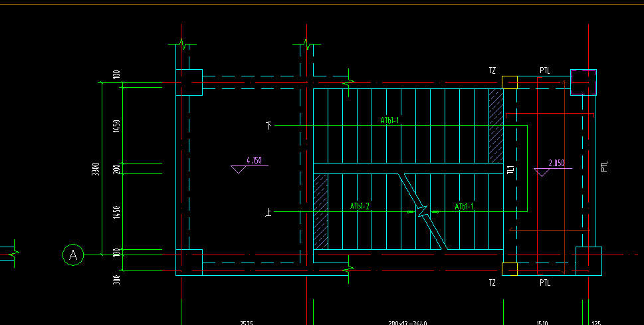Click the overall dimension text 3380

(x=95, y=169)
